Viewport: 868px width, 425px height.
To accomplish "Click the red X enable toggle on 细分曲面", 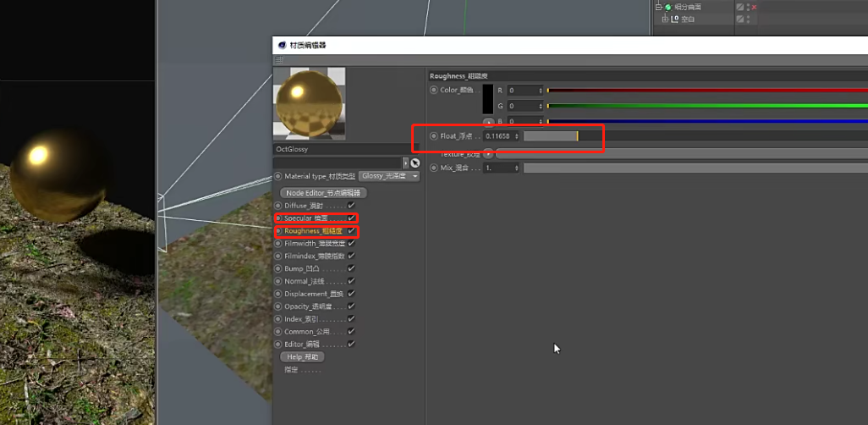I will 754,8.
